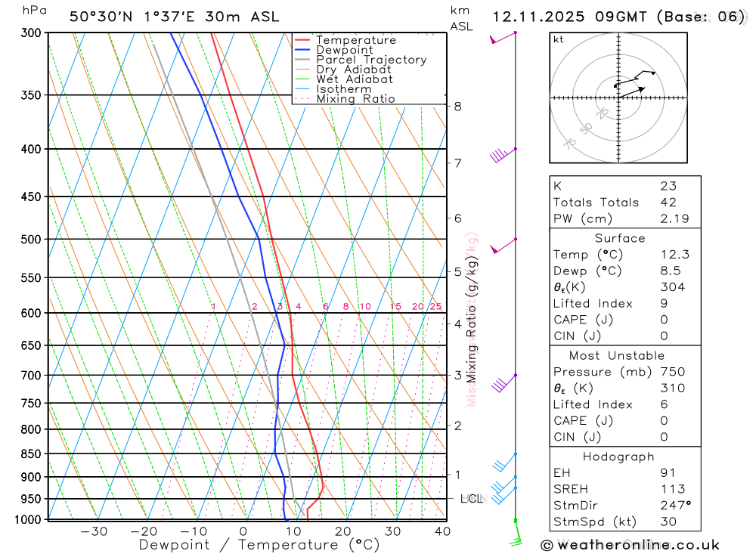
Task: Click the PW (cm) value '2.19'
Action: 674,219
